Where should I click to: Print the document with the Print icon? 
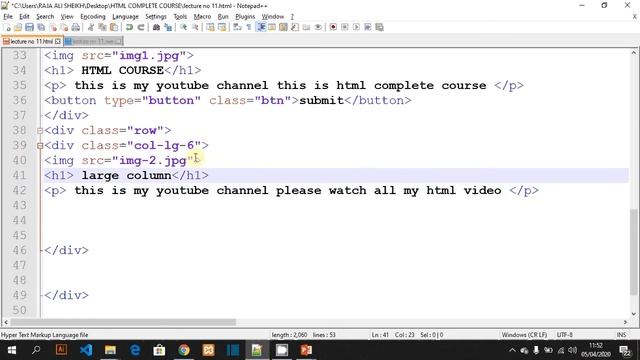coord(76,27)
